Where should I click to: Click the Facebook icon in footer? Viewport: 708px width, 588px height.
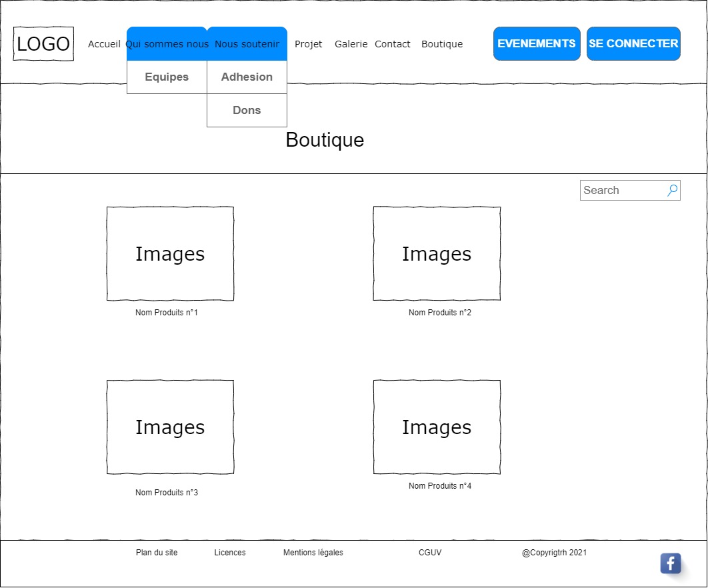tap(670, 563)
